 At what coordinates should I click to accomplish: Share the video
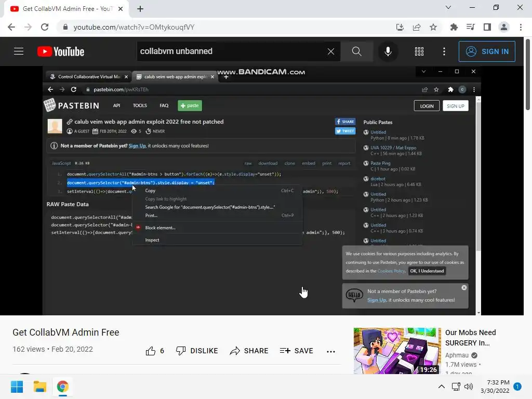pyautogui.click(x=249, y=351)
